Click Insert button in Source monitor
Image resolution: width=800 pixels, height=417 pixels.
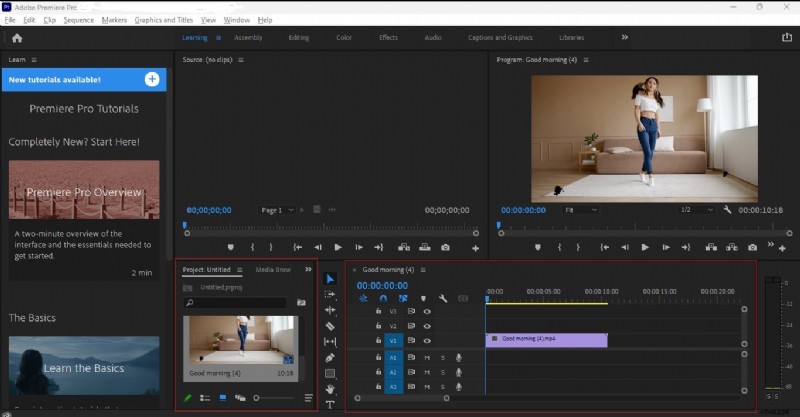[404, 247]
